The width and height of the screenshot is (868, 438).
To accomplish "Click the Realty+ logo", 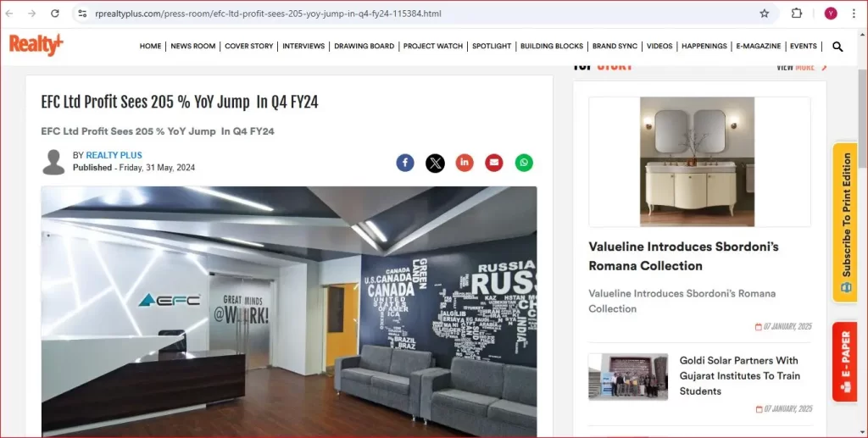I will (36, 45).
